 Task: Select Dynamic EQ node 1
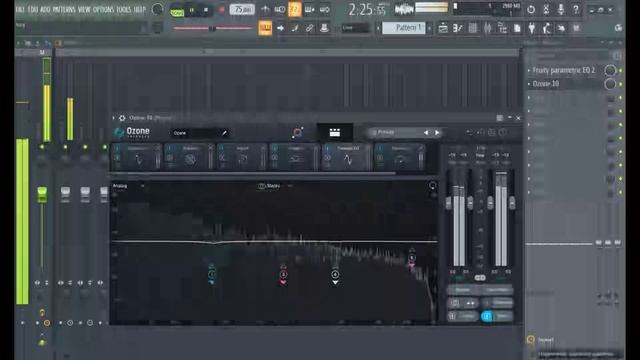click(x=212, y=274)
